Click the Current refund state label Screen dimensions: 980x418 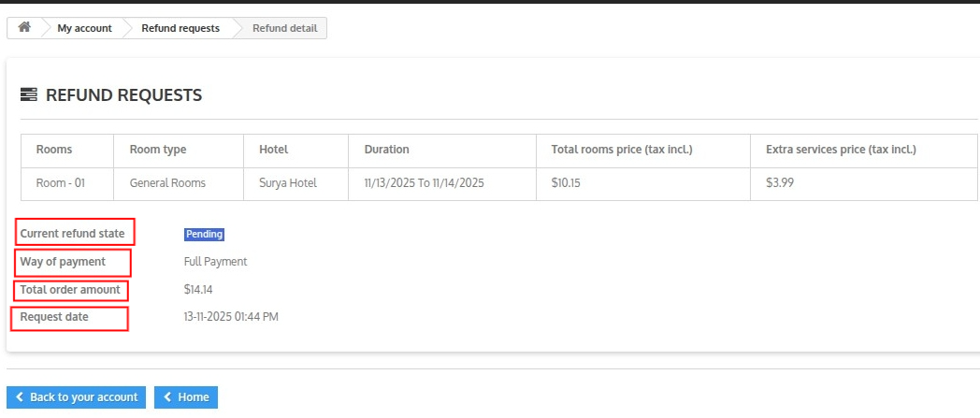coord(73,234)
